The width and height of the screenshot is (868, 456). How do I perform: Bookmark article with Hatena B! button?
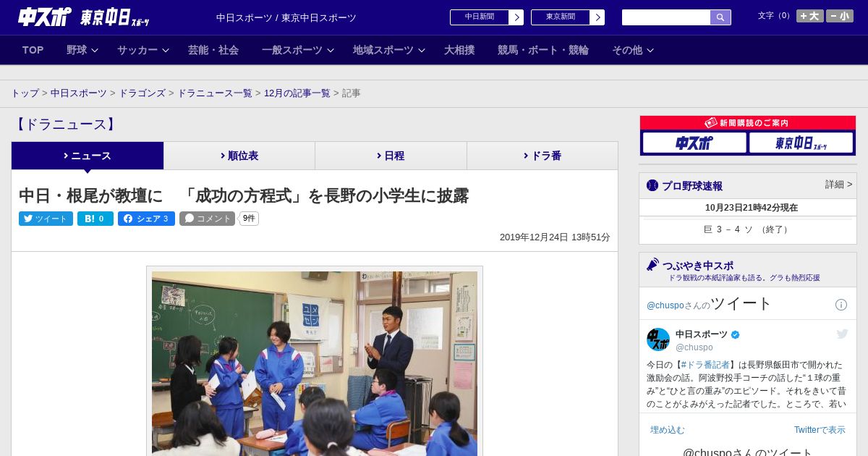click(x=95, y=219)
